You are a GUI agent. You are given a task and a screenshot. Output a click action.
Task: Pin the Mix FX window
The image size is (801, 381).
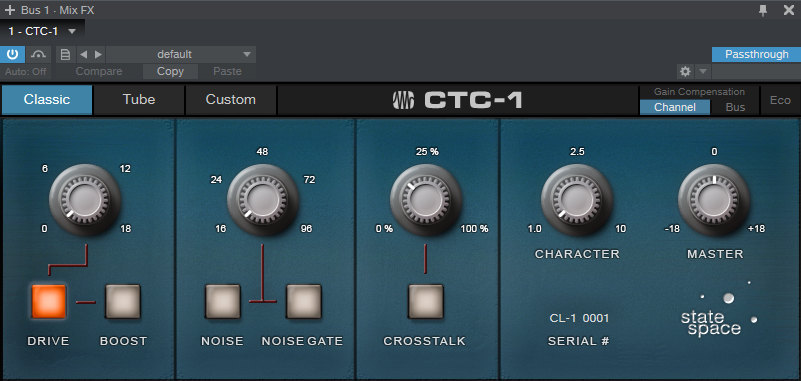point(763,10)
